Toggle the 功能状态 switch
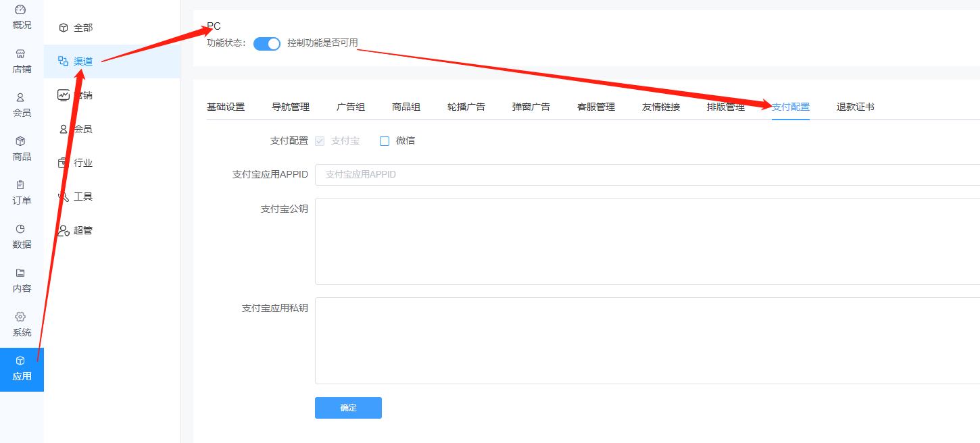Viewport: 980px width, 443px height. click(x=267, y=44)
